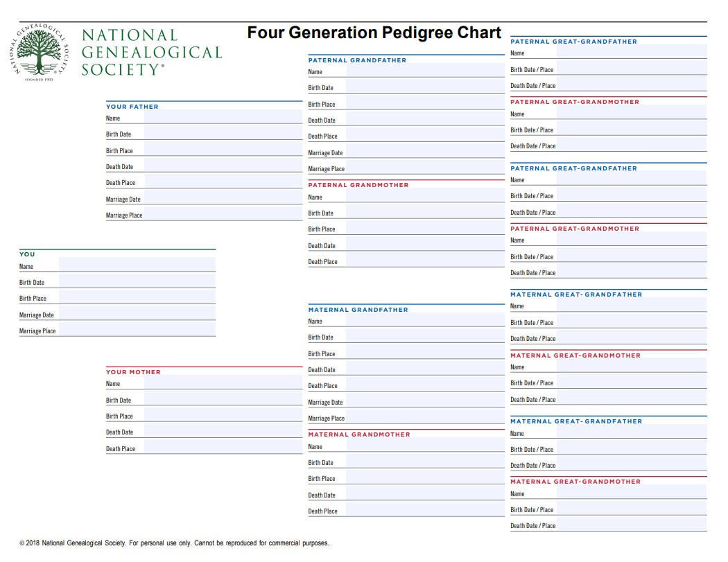Screen dimensions: 728x562
Task: Click Maternal Grandfather's Birth Place field
Action: (x=425, y=352)
